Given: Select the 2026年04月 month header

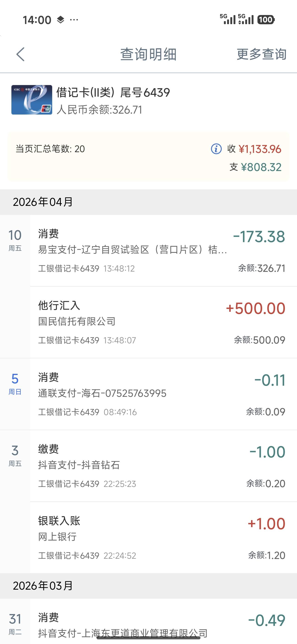Looking at the screenshot, I should click(x=43, y=202).
